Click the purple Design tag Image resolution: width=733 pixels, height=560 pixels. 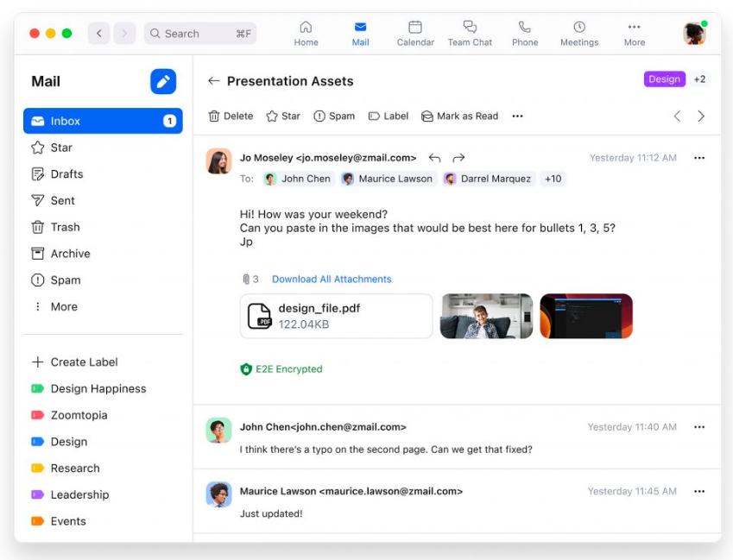tap(664, 79)
